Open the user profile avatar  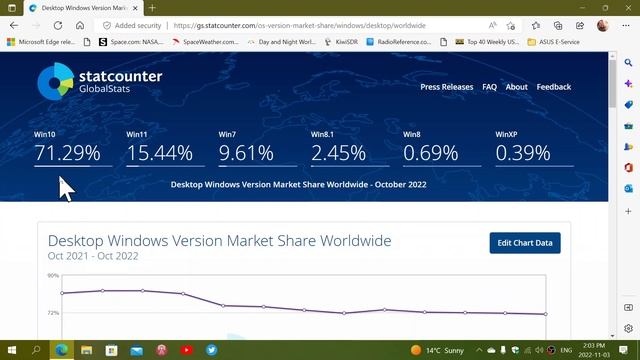[603, 25]
